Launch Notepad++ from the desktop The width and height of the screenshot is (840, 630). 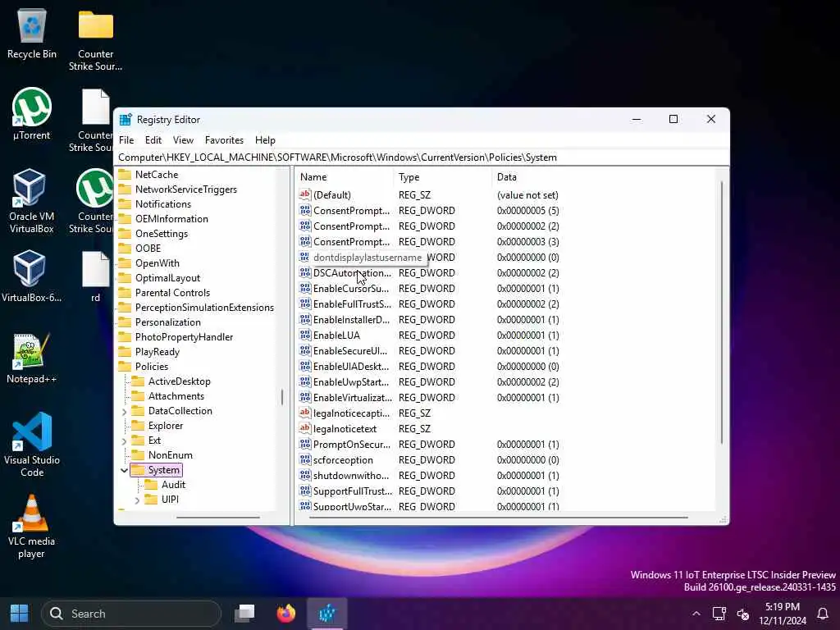(31, 358)
